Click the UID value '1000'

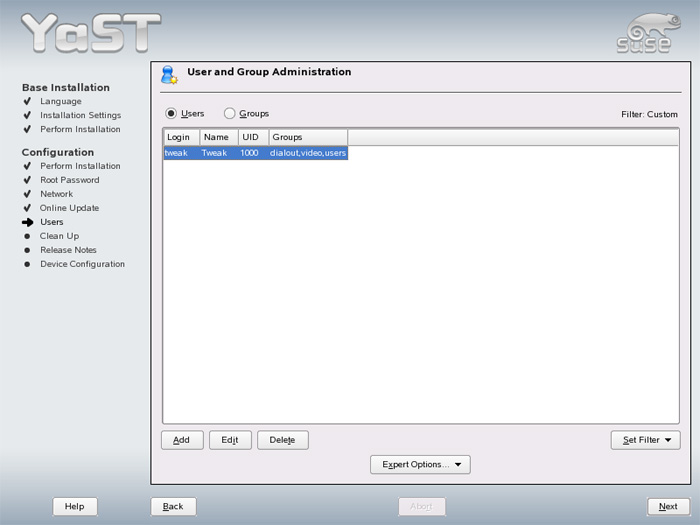point(249,153)
